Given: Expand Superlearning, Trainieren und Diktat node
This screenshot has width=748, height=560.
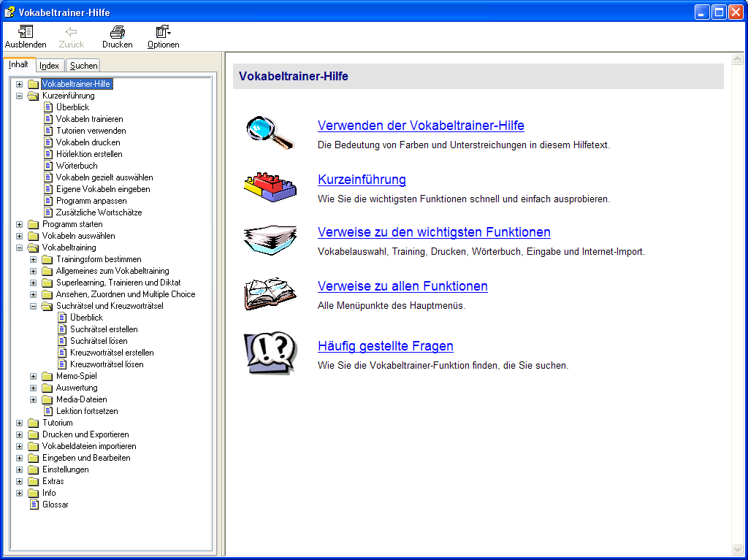Looking at the screenshot, I should 34,283.
